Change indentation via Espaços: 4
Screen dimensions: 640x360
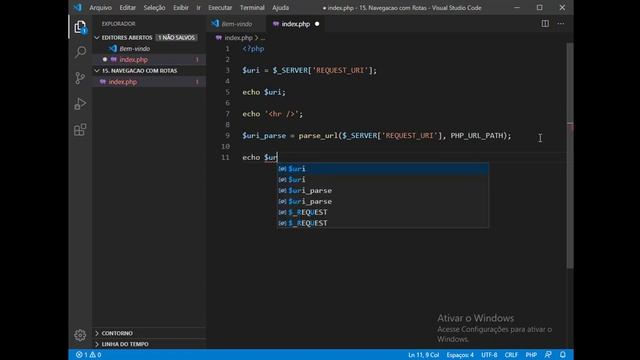point(460,355)
